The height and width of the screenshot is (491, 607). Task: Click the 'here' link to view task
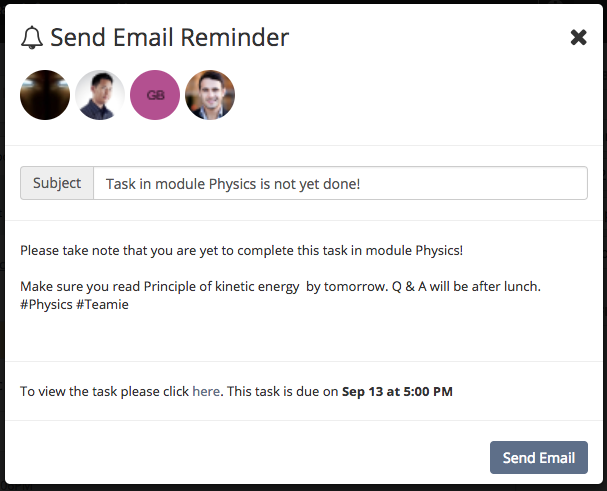[x=206, y=391]
